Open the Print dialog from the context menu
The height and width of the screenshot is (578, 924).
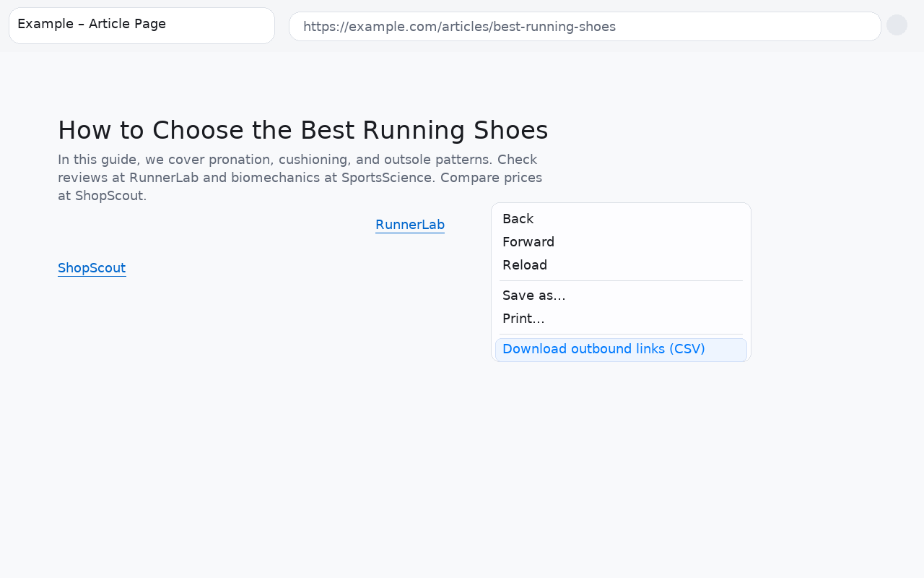point(523,318)
